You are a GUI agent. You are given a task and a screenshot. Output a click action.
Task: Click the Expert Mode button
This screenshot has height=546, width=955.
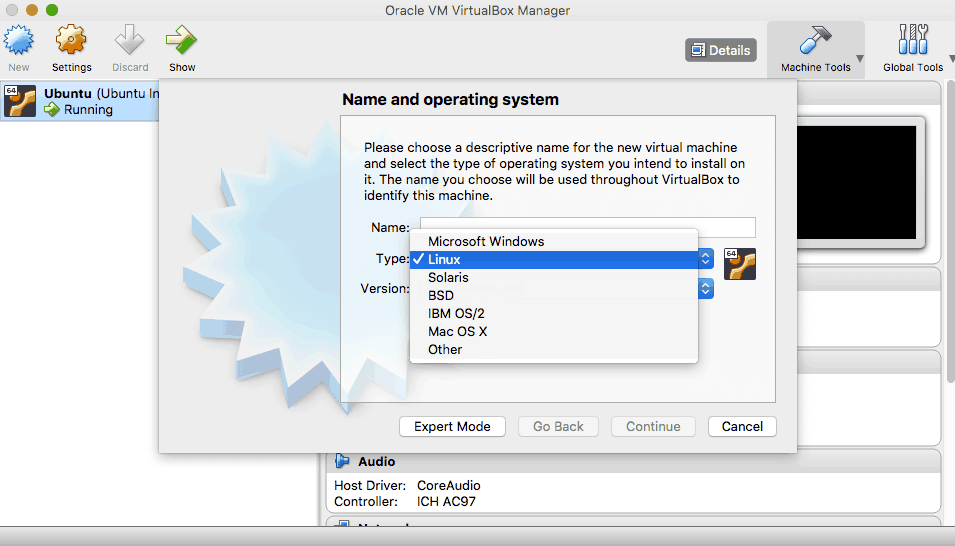453,427
